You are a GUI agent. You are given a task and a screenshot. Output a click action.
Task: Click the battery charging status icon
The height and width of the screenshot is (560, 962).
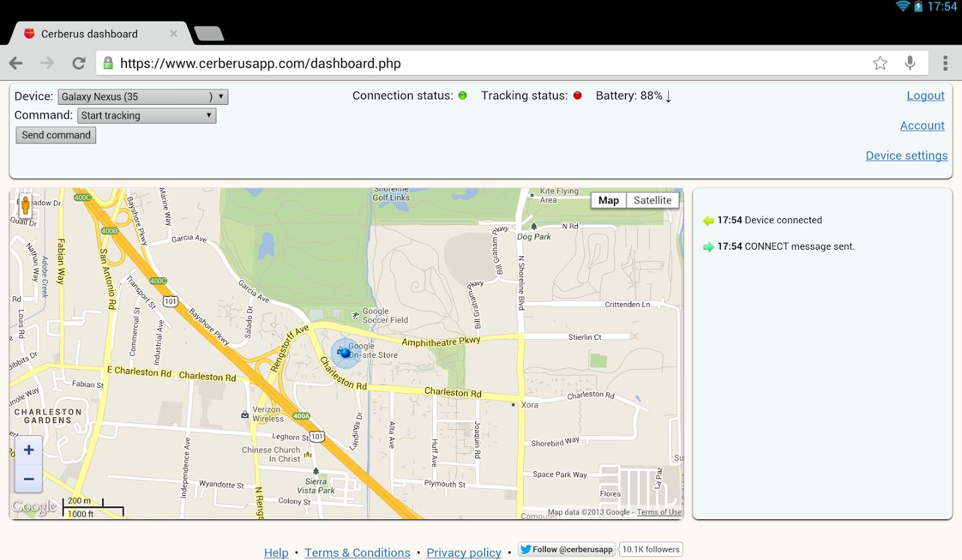pos(919,7)
